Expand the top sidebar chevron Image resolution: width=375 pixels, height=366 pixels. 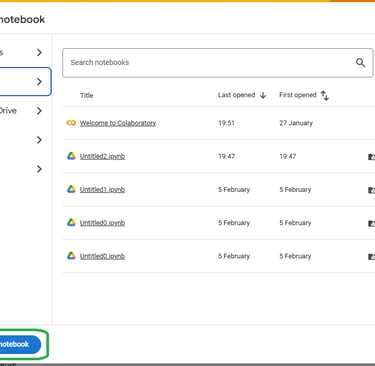coord(39,52)
